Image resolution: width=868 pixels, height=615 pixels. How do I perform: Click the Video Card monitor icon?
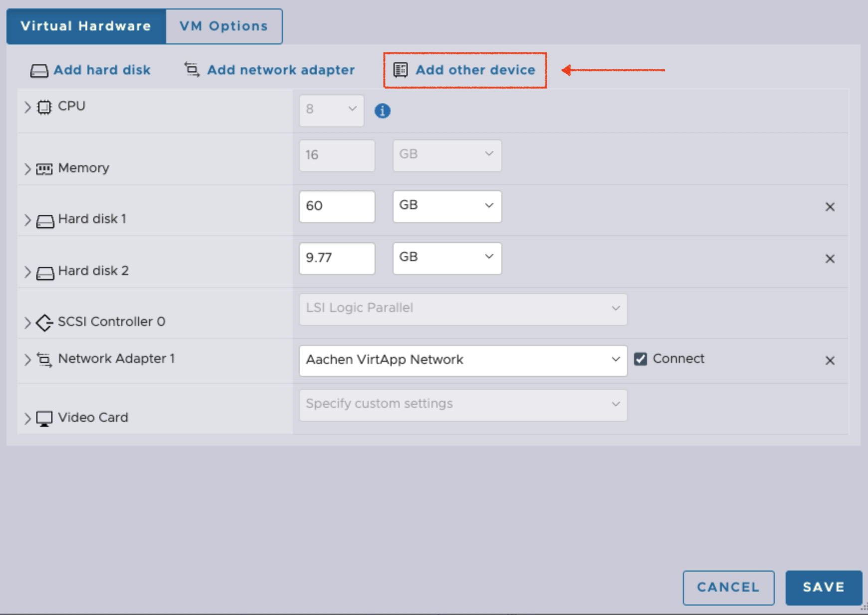click(44, 418)
